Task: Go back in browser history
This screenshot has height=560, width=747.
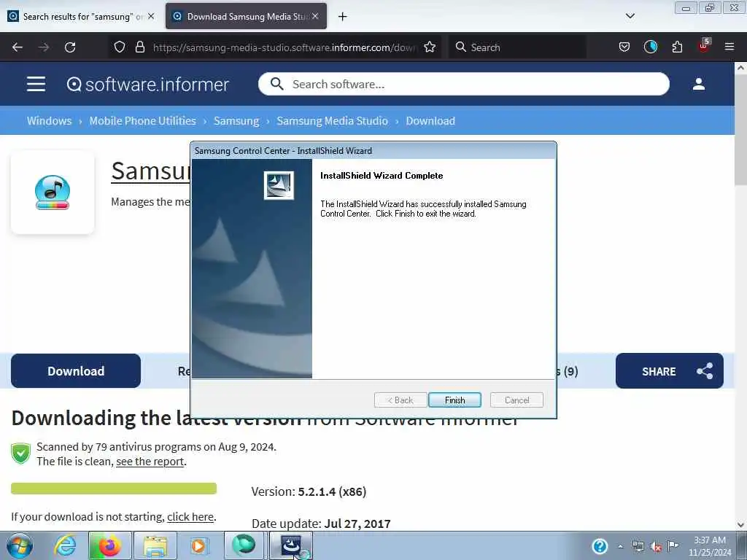Action: [x=18, y=47]
